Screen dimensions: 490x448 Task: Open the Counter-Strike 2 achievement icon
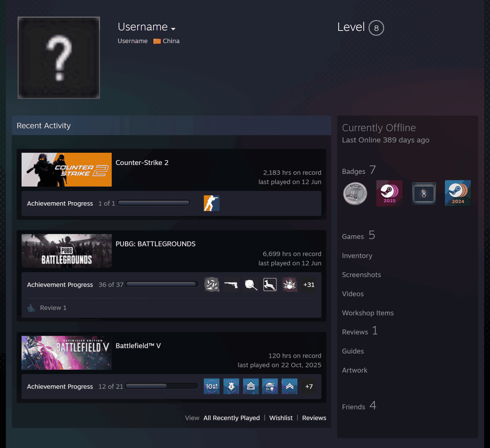click(212, 203)
